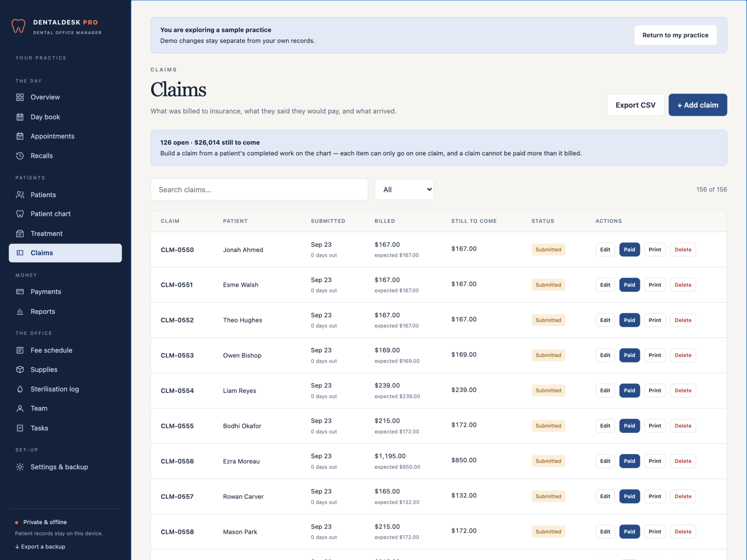
Task: Mark Liam Reyes claim as Paid
Action: (x=630, y=390)
